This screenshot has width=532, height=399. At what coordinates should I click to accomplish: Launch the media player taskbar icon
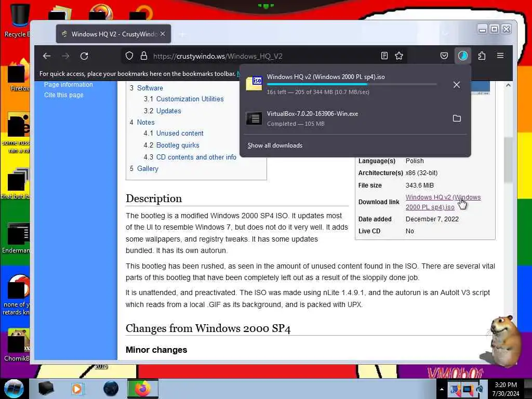[x=77, y=389]
